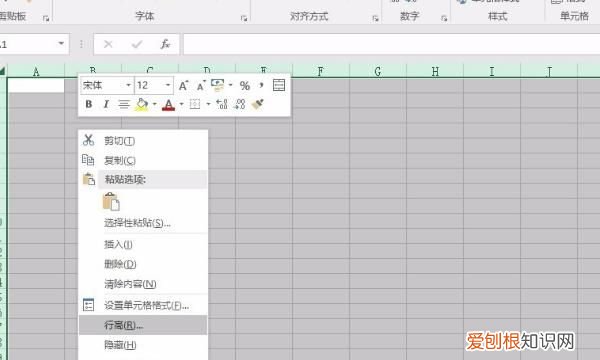The width and height of the screenshot is (600, 360).
Task: Click the copy pages icon
Action: [88, 160]
